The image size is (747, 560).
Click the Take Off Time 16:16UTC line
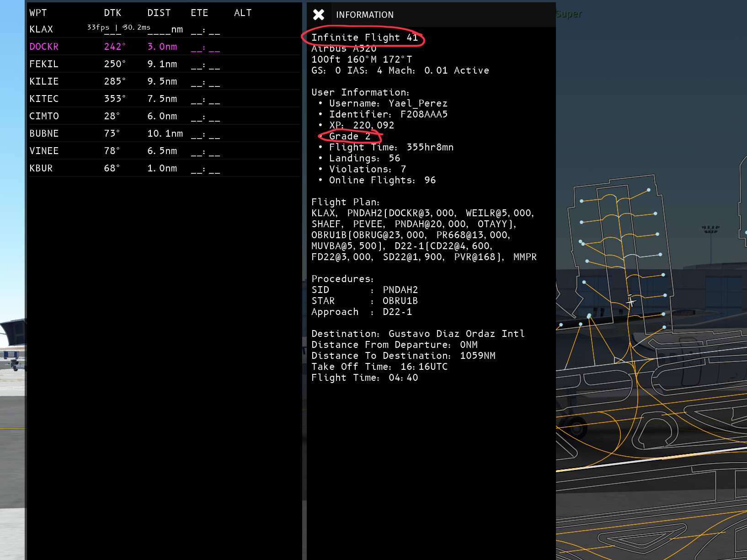(379, 367)
